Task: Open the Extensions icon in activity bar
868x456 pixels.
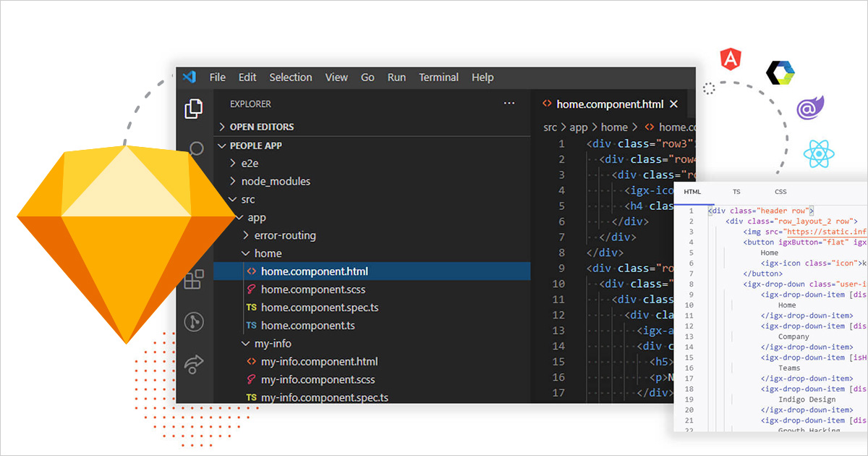Action: coord(193,279)
